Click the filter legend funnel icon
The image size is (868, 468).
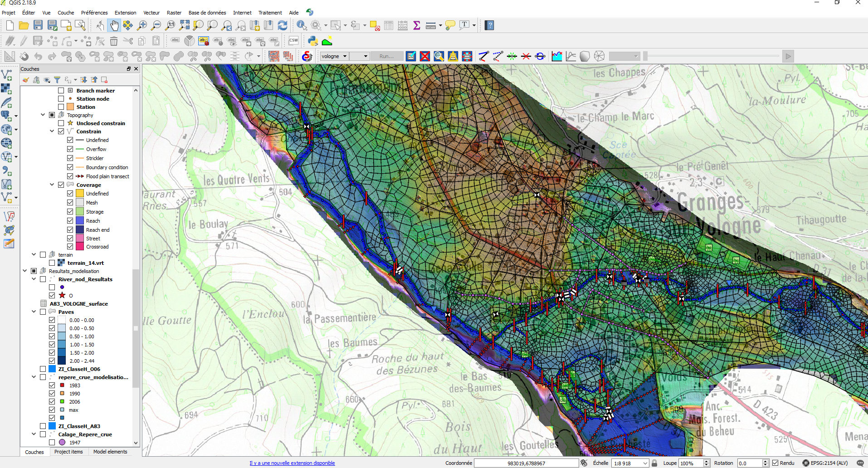tap(57, 80)
